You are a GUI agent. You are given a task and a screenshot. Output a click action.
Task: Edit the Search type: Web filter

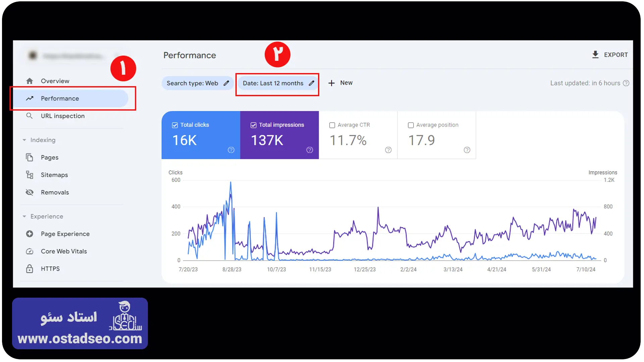point(198,83)
